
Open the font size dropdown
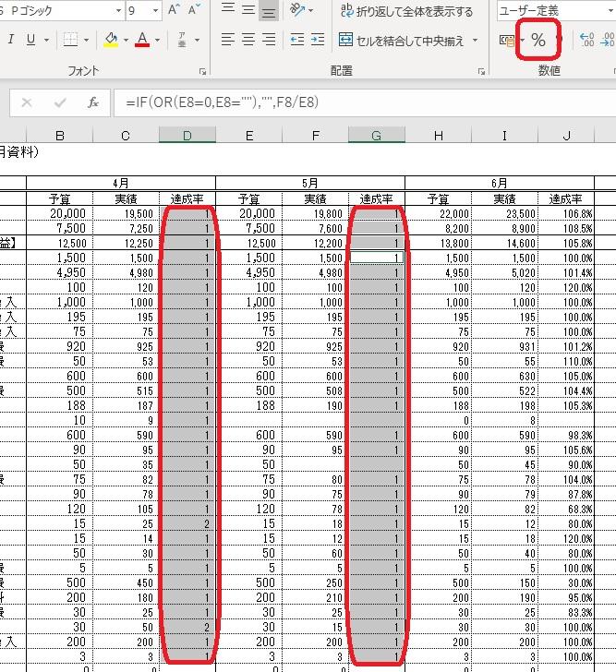point(155,11)
